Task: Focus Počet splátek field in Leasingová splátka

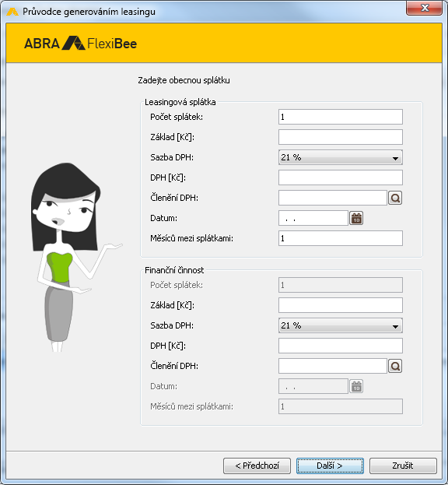Action: (x=341, y=117)
